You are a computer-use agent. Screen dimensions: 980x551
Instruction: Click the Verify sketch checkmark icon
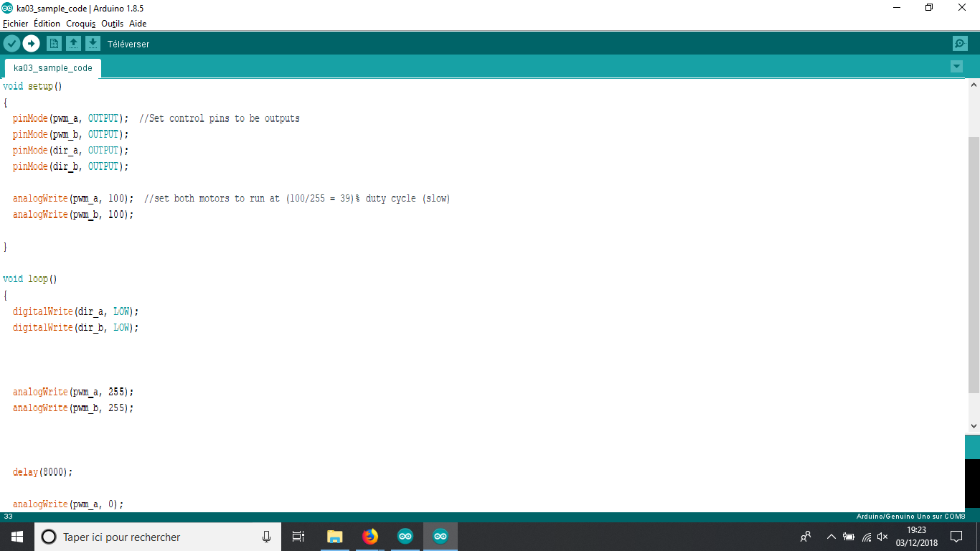tap(11, 44)
